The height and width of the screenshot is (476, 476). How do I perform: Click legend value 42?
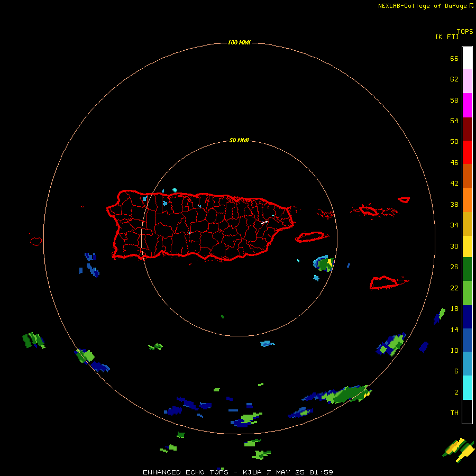pyautogui.click(x=454, y=184)
